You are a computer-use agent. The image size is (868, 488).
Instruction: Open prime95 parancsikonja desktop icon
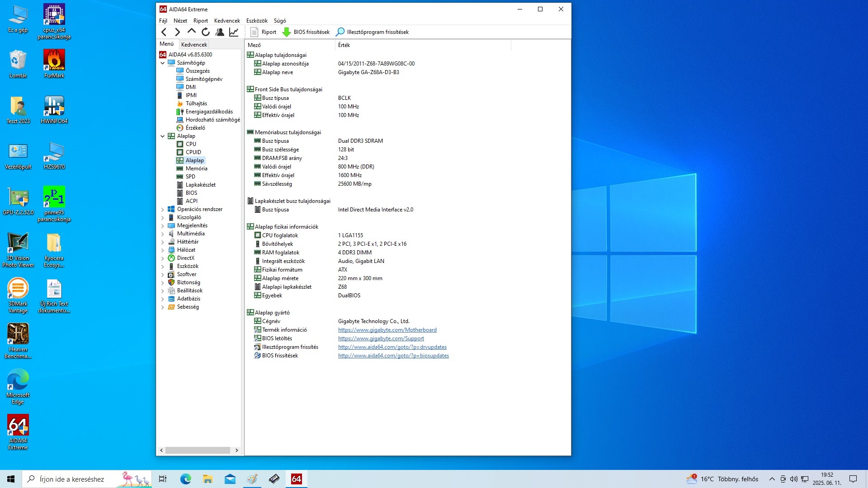[x=54, y=204]
